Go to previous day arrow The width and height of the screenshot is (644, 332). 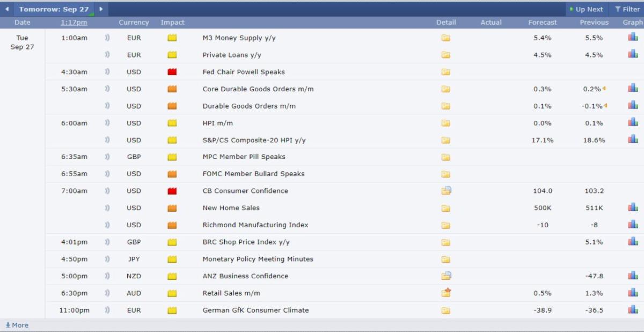6,9
